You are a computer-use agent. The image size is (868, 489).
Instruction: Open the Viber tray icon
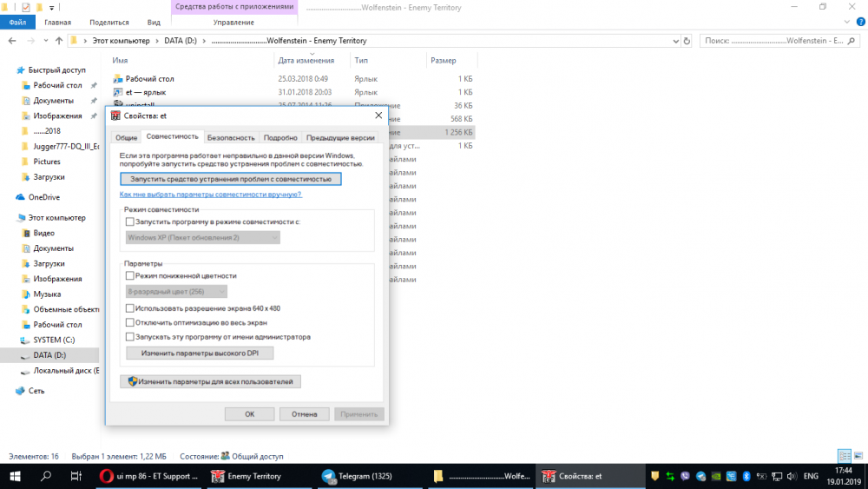(686, 476)
